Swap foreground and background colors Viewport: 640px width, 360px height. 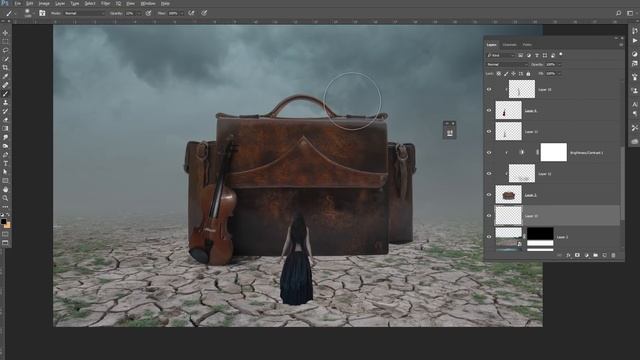8,215
